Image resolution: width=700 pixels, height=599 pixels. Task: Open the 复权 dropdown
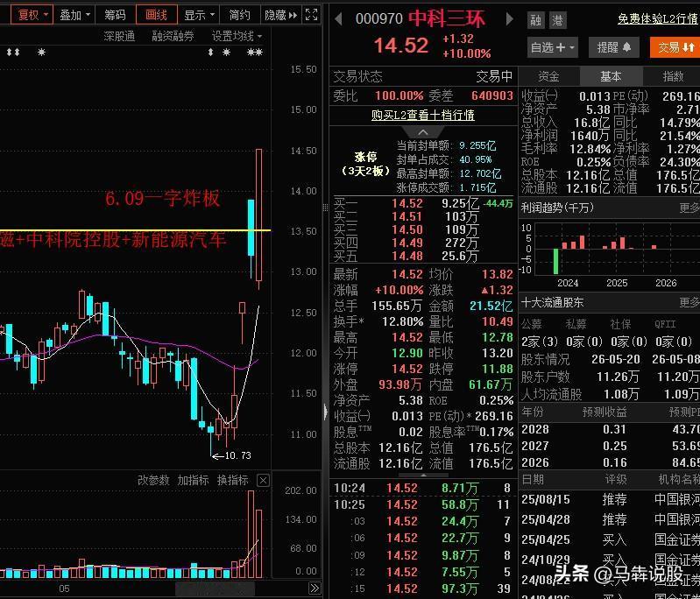pos(32,15)
